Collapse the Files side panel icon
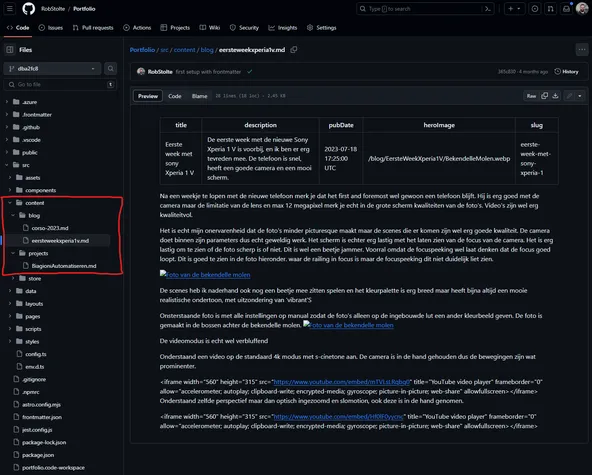592x475 pixels. (x=10, y=49)
